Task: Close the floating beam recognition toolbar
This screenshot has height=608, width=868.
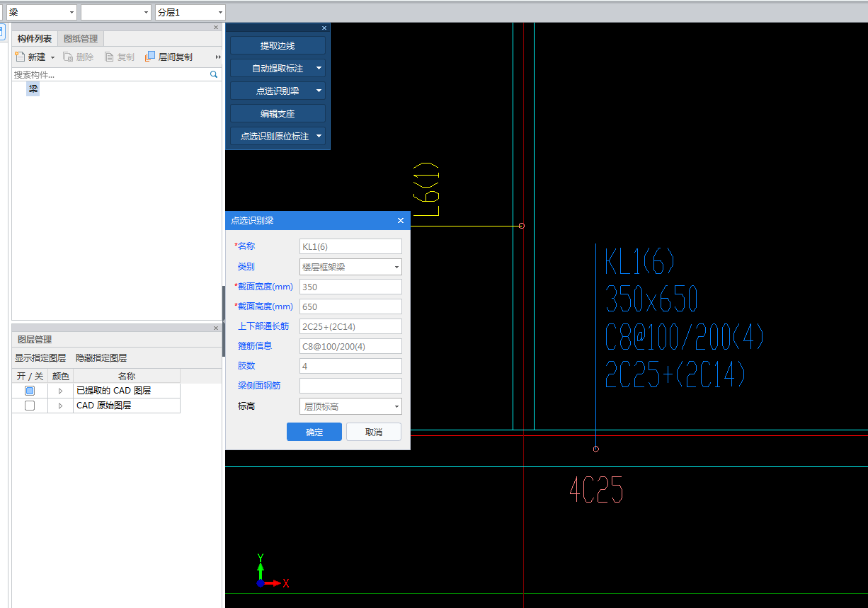Action: (324, 28)
